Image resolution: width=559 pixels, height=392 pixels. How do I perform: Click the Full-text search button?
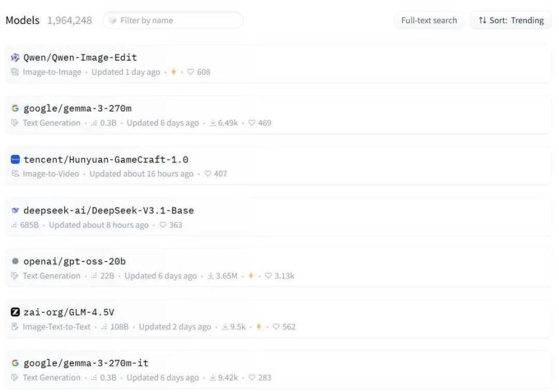tap(429, 20)
